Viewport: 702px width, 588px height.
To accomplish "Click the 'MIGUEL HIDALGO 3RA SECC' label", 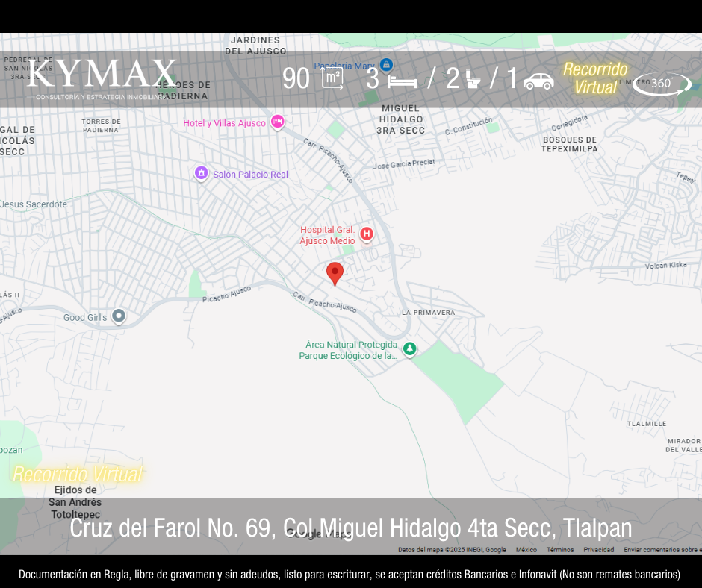I will 401,119.
